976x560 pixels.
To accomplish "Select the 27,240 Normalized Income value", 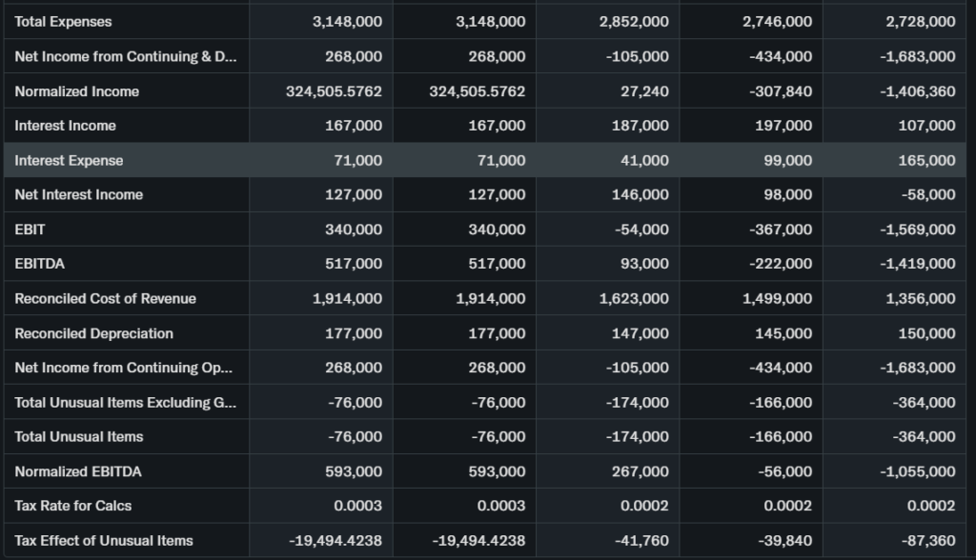I will coord(644,91).
